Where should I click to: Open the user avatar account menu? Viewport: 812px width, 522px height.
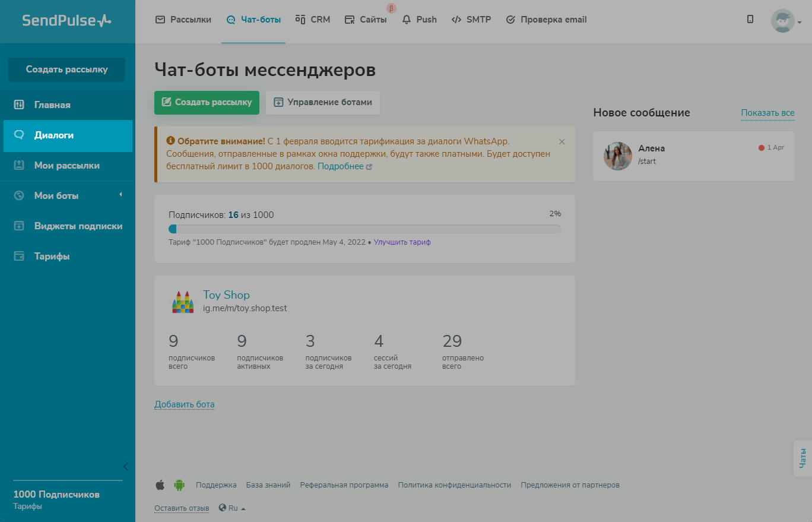[786, 21]
